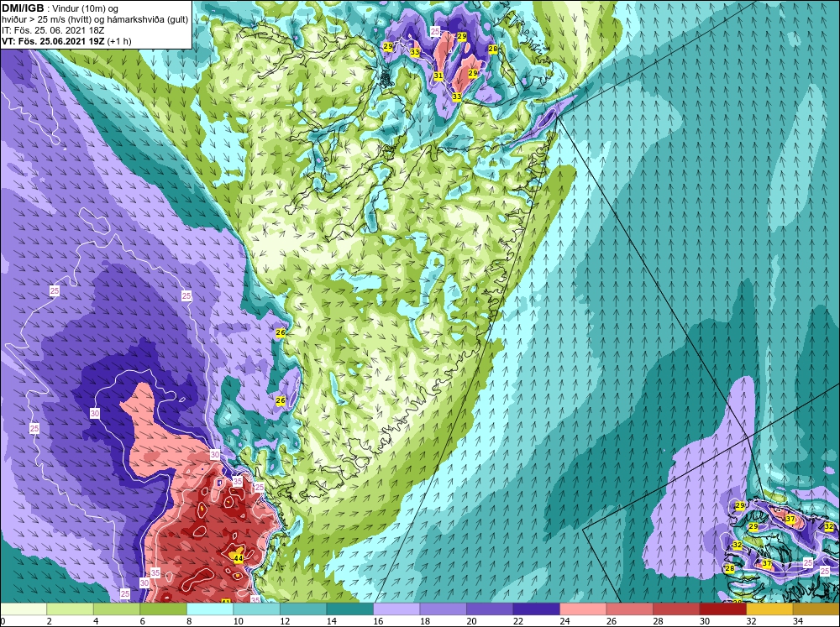This screenshot has width=840, height=627.
Task: Pick the teal 12–14 legend swatch
Action: pyautogui.click(x=303, y=609)
